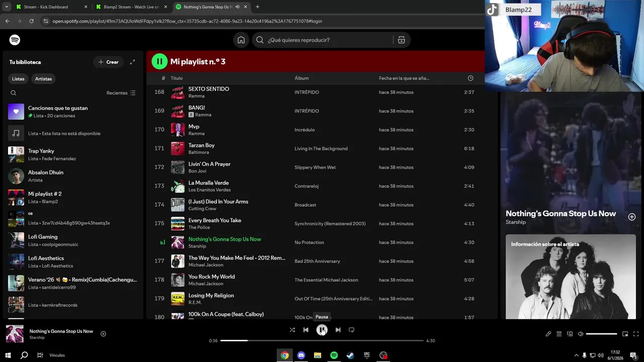This screenshot has height=362, width=644.
Task: Seek on the song progress bar
Action: click(x=322, y=340)
